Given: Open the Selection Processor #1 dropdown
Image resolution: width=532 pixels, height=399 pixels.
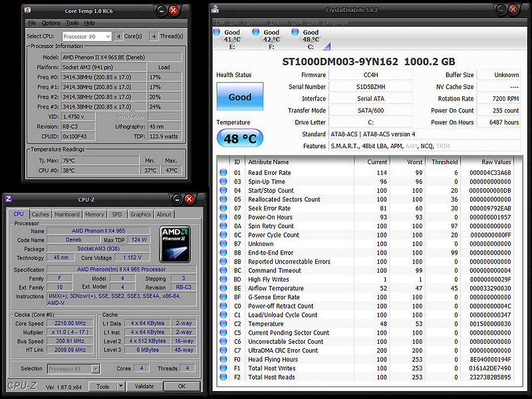Looking at the screenshot, I should click(x=73, y=368).
